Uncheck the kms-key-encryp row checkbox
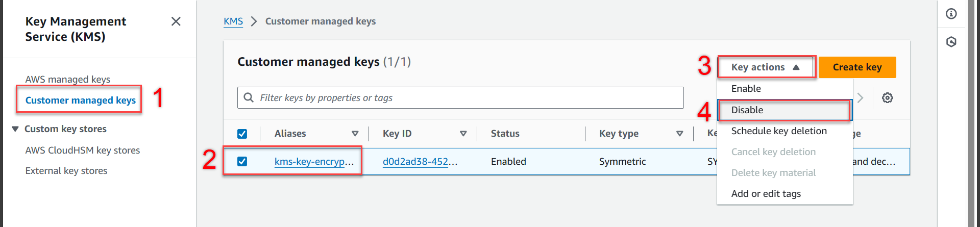The image size is (980, 227). click(242, 161)
